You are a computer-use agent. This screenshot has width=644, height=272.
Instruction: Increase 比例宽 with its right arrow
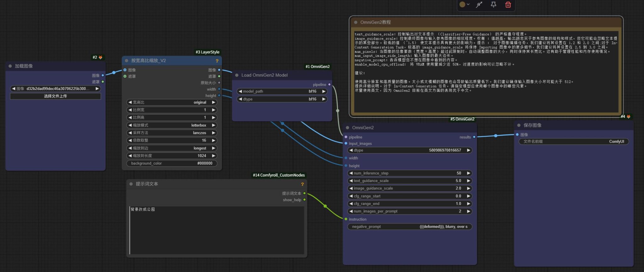click(214, 110)
